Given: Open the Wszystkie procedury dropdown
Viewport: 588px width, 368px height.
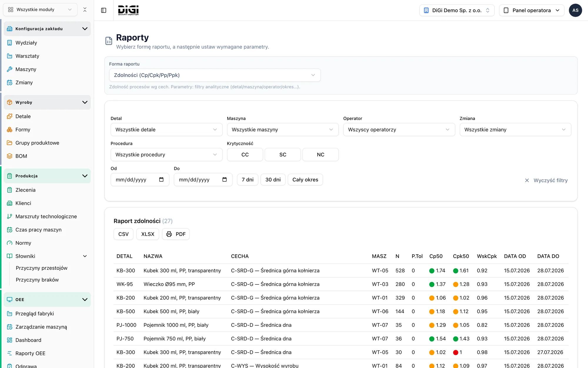Looking at the screenshot, I should (166, 155).
